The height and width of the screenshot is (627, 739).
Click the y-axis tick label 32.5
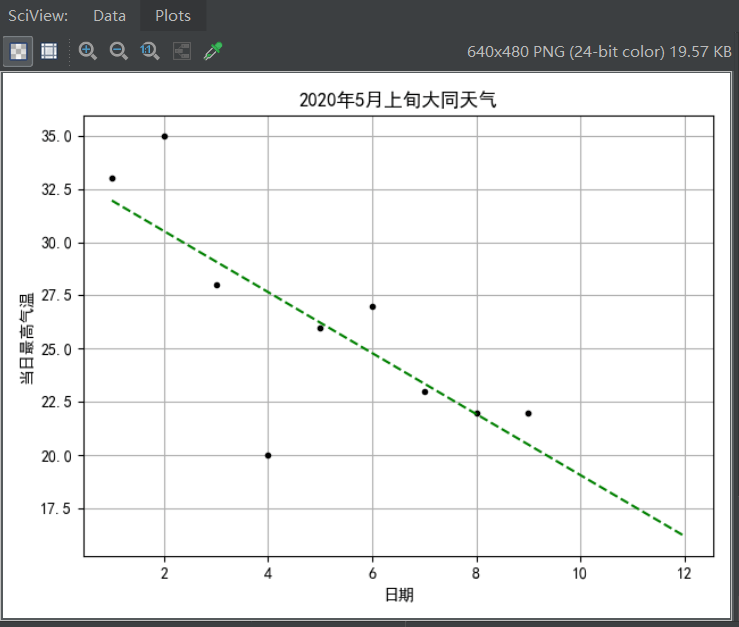tap(57, 190)
